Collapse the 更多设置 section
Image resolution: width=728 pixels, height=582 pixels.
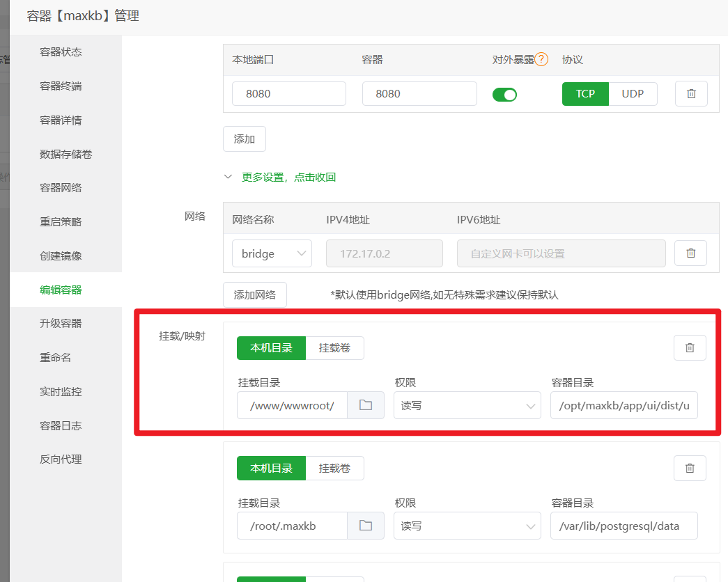click(x=288, y=177)
